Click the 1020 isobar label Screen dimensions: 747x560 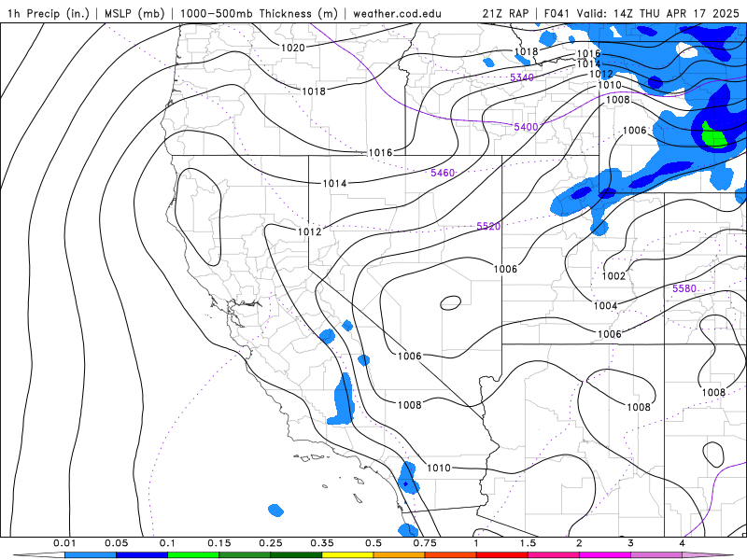(292, 48)
